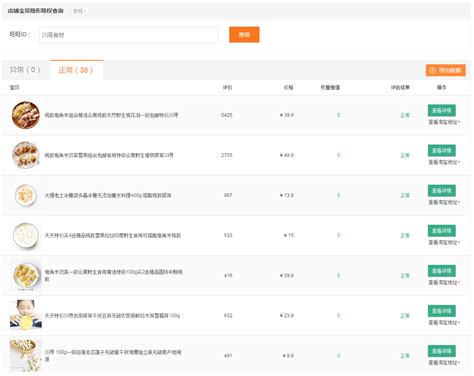474x376 pixels.
Task: Click the product thumbnail in the 2755-review row
Action: (26, 155)
